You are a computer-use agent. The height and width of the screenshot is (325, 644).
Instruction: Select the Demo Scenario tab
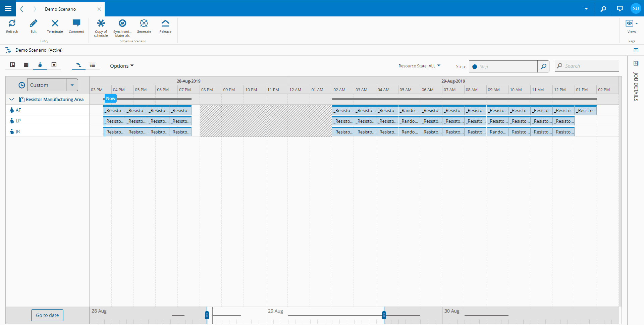click(60, 9)
